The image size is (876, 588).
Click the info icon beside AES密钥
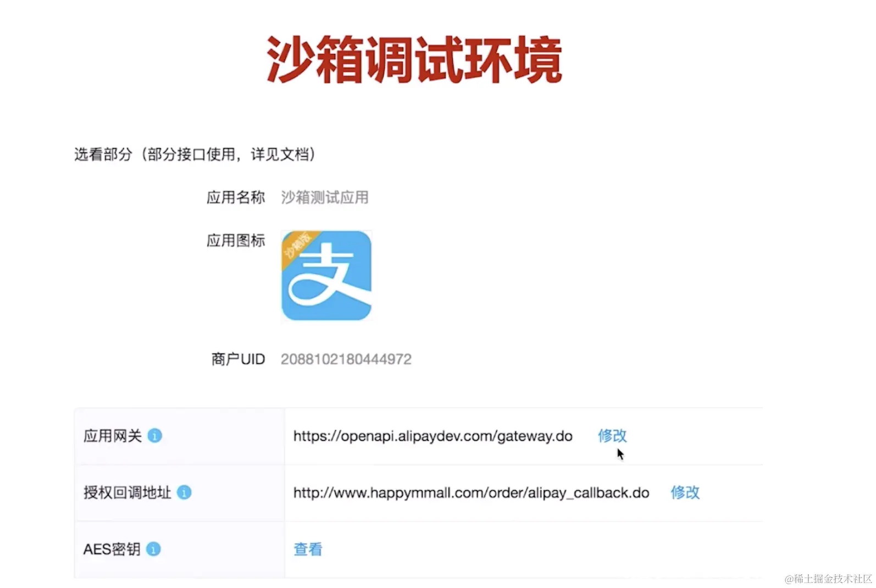tap(154, 549)
